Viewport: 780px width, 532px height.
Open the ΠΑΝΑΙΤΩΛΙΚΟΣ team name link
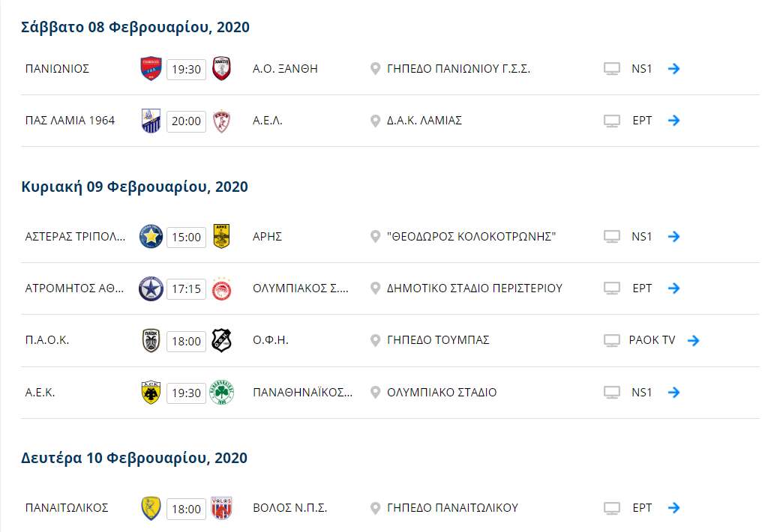[67, 507]
